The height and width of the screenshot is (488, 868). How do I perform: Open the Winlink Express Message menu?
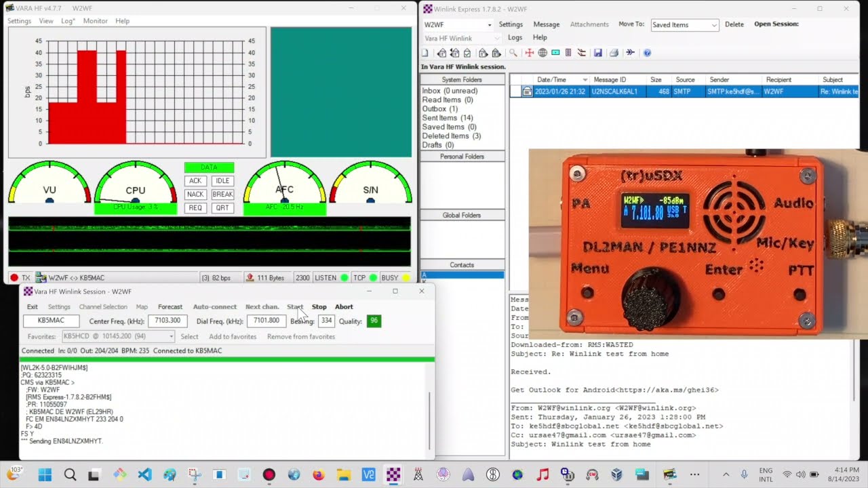tap(547, 24)
